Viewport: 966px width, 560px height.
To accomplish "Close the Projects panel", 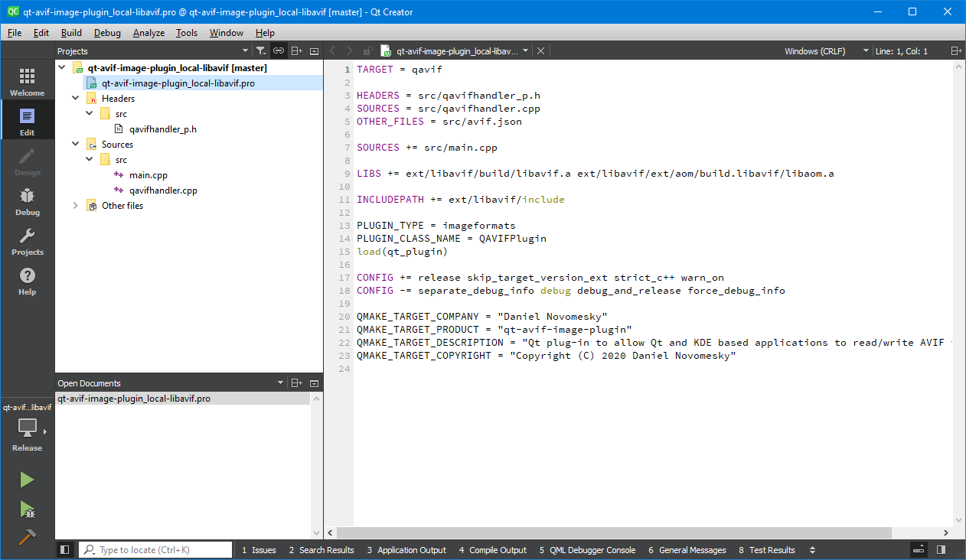I will pyautogui.click(x=314, y=50).
